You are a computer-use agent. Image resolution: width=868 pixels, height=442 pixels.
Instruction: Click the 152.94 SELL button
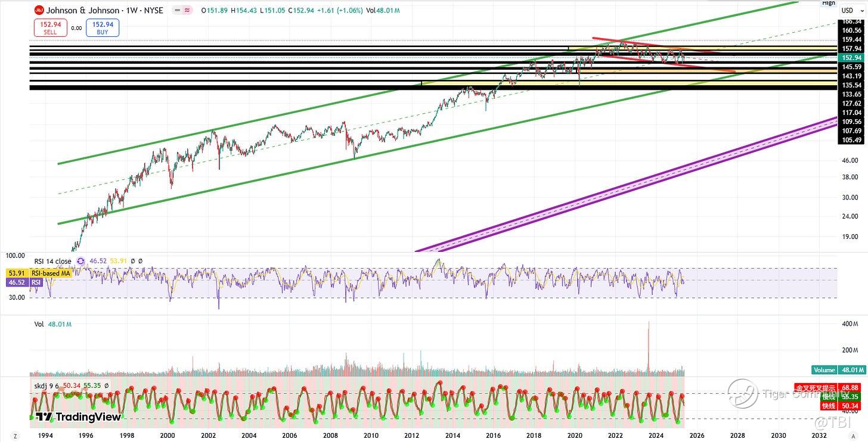50,28
